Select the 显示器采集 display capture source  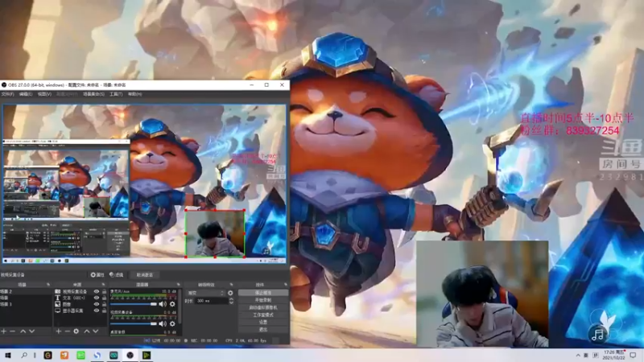73,311
